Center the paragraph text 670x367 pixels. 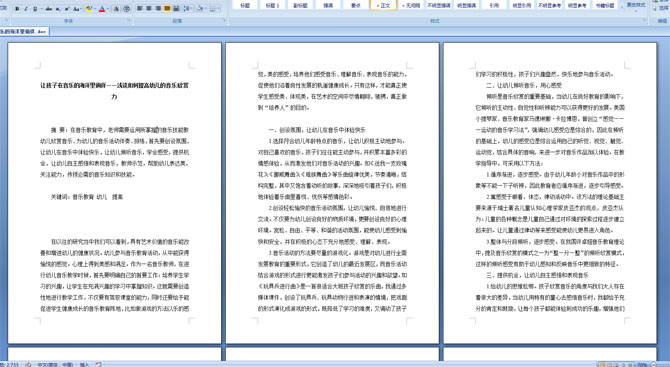pyautogui.click(x=149, y=9)
